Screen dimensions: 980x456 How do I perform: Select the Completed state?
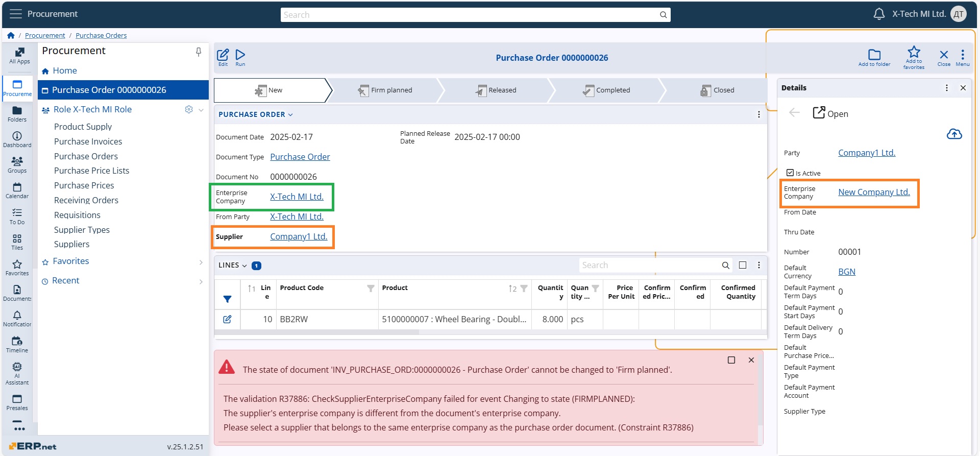click(607, 90)
